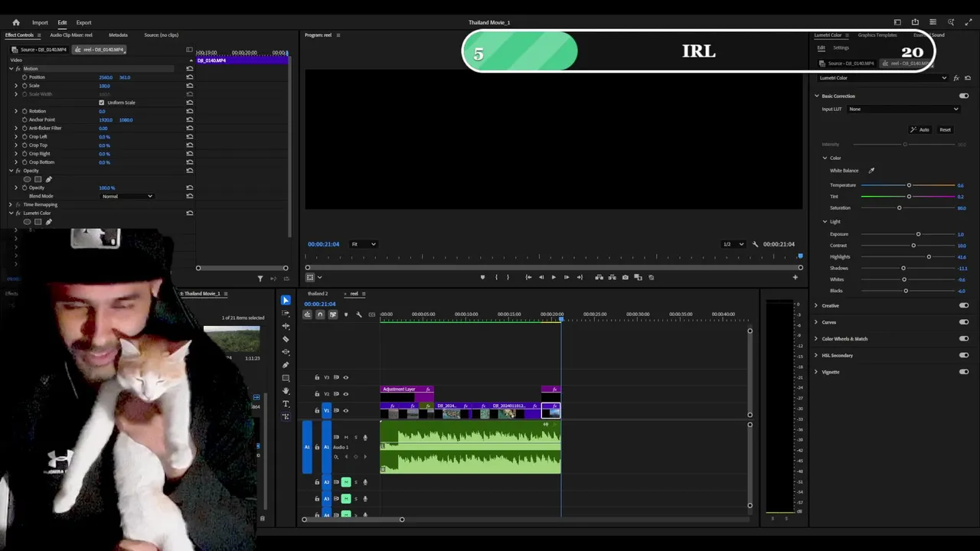Go to In point in Program monitor
Image resolution: width=980 pixels, height=551 pixels.
[x=528, y=277]
